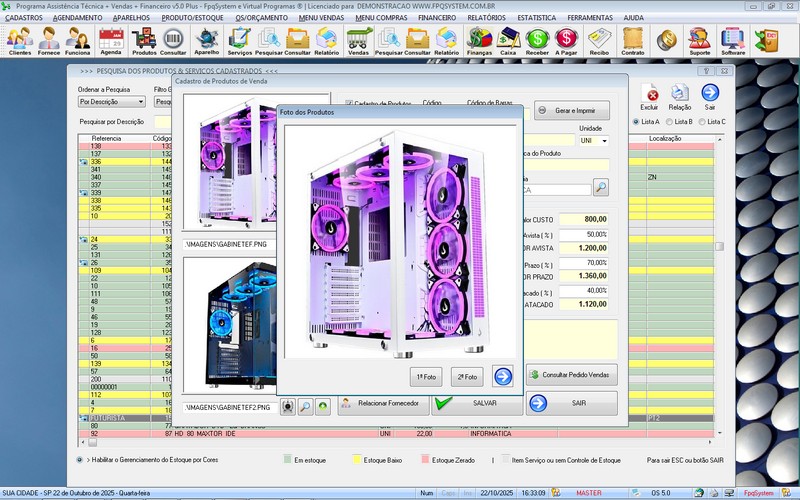Click the Pesquisar icon right of Serviços
The height and width of the screenshot is (500, 800).
click(x=268, y=41)
